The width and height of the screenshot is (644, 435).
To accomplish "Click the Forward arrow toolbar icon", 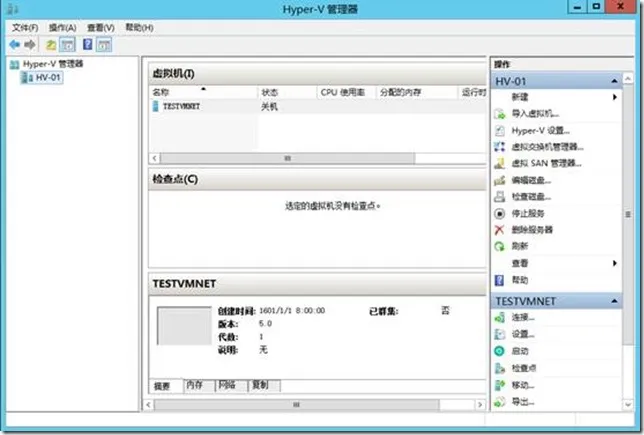I will [30, 44].
